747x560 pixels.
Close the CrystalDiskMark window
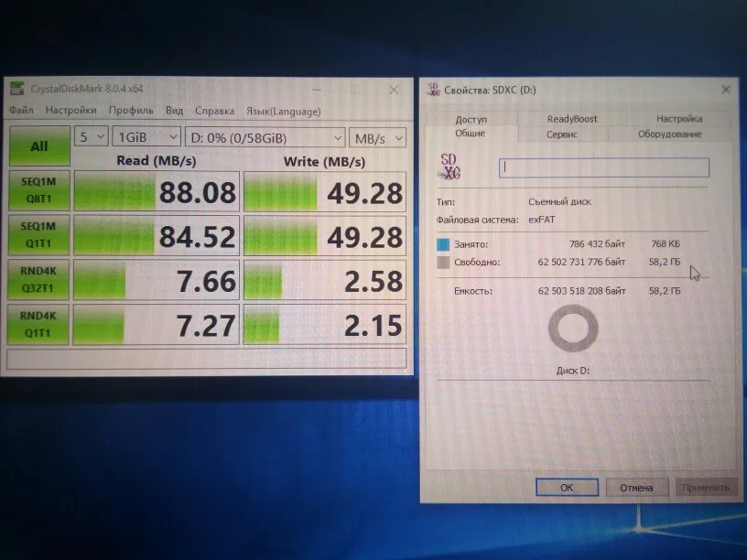click(x=394, y=90)
